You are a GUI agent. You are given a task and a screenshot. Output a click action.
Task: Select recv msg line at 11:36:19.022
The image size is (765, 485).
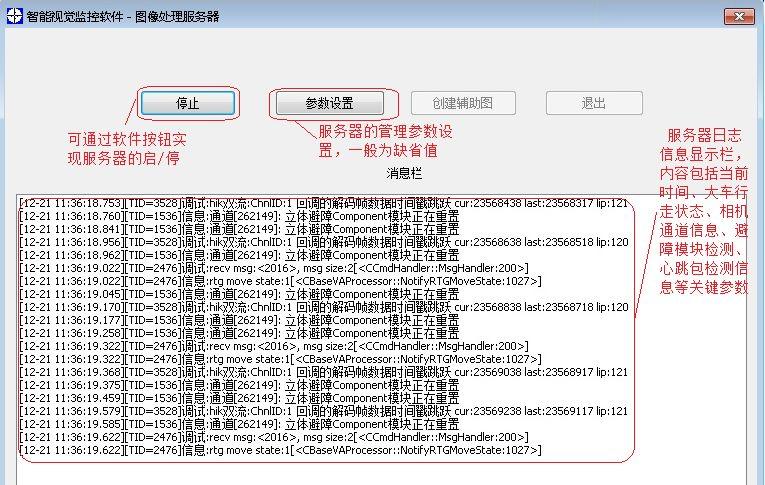tap(274, 268)
